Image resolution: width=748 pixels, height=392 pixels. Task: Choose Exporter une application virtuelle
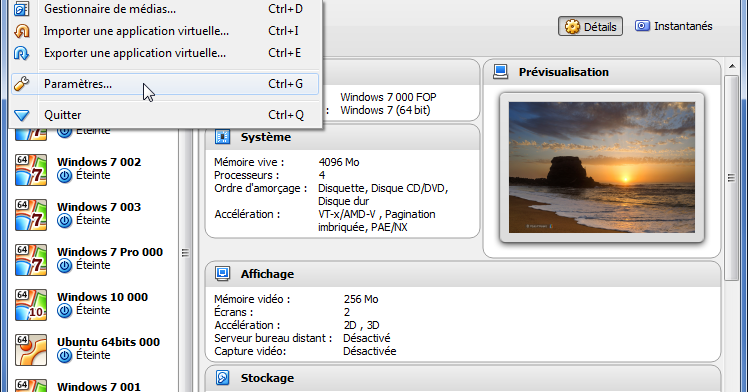click(x=165, y=53)
